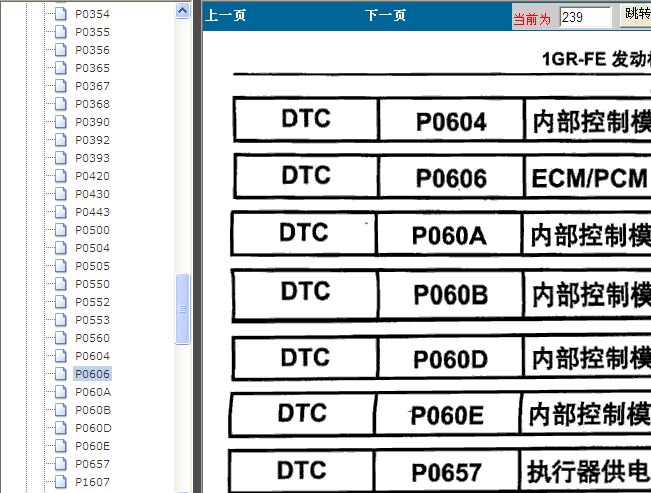Click the page icon beside P0356
Image resolution: width=651 pixels, height=493 pixels.
pos(61,50)
